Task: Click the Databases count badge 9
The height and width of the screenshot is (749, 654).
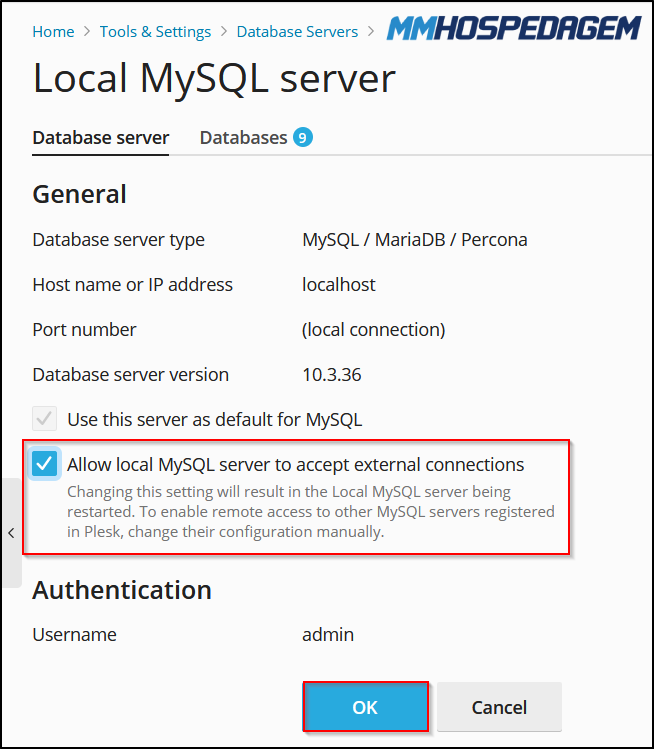Action: point(302,138)
